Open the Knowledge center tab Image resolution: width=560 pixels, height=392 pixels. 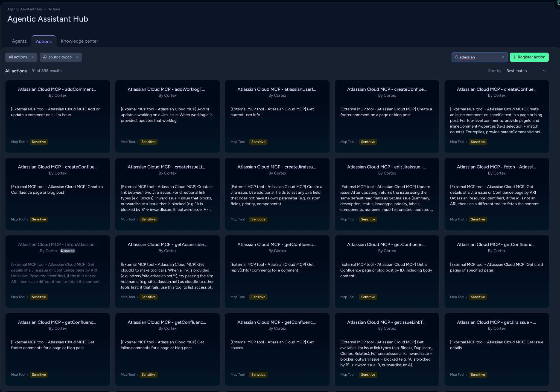tap(79, 41)
